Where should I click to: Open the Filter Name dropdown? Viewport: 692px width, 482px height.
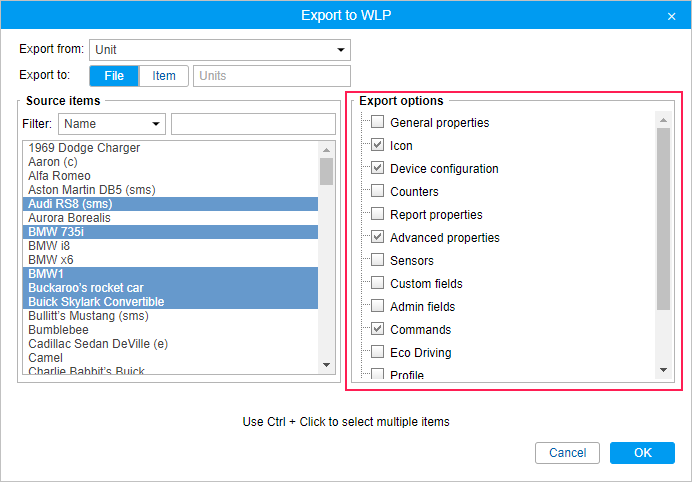(x=111, y=124)
